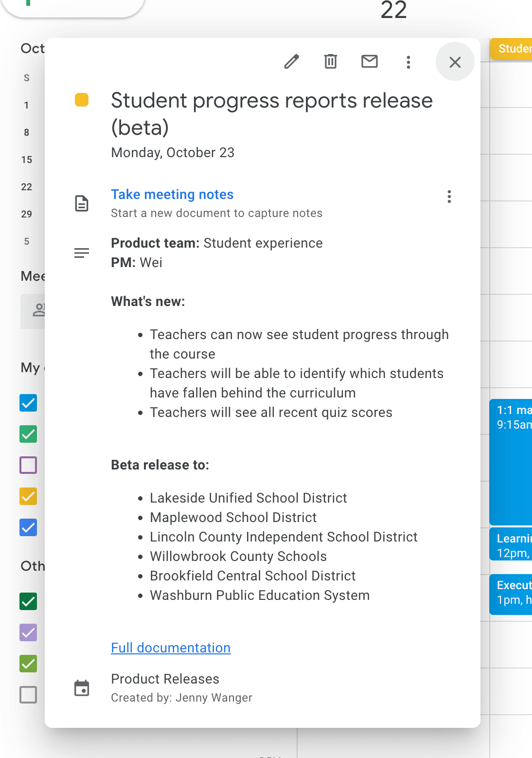Click the yellow event color dot

pyautogui.click(x=82, y=100)
